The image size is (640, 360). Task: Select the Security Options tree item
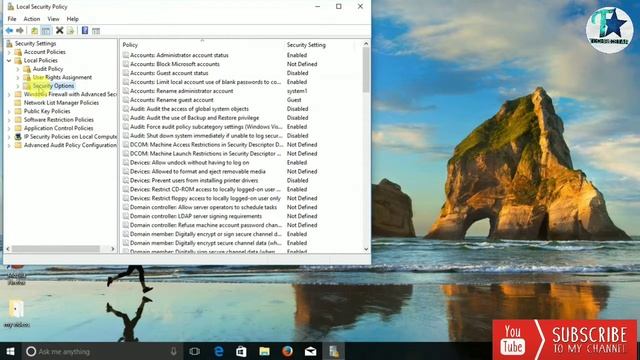[53, 86]
